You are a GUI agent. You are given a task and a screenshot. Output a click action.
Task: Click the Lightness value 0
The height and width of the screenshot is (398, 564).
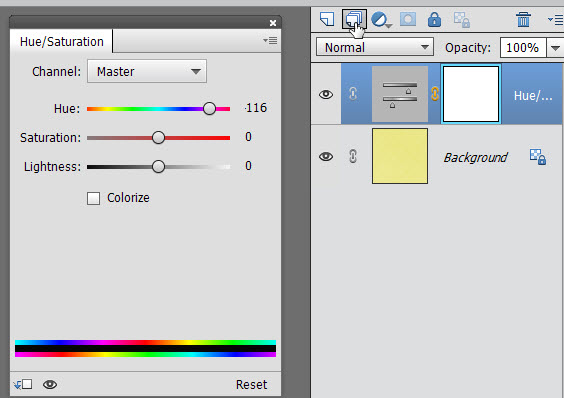248,166
